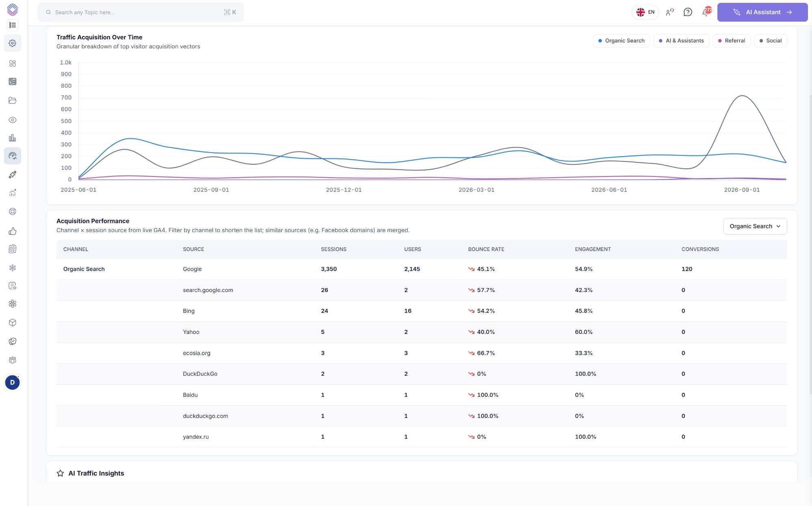Focus the Search any Topic field
The height and width of the screenshot is (506, 812).
(x=141, y=12)
